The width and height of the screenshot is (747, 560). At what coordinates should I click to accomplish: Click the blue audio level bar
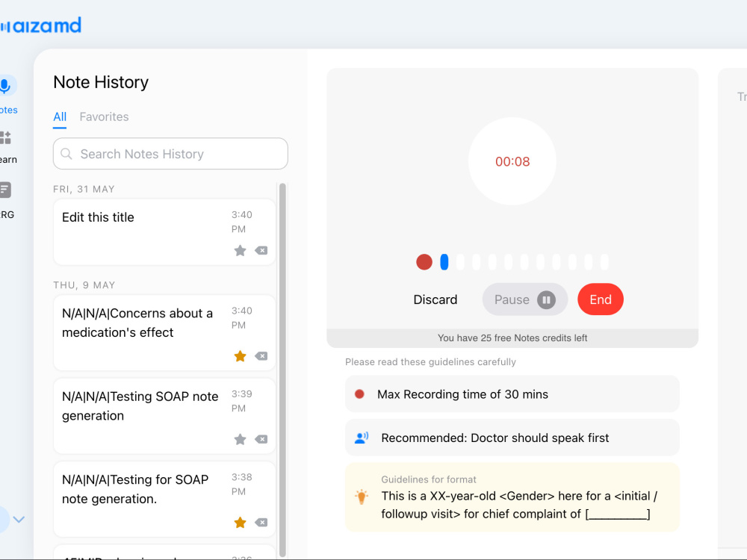click(444, 262)
